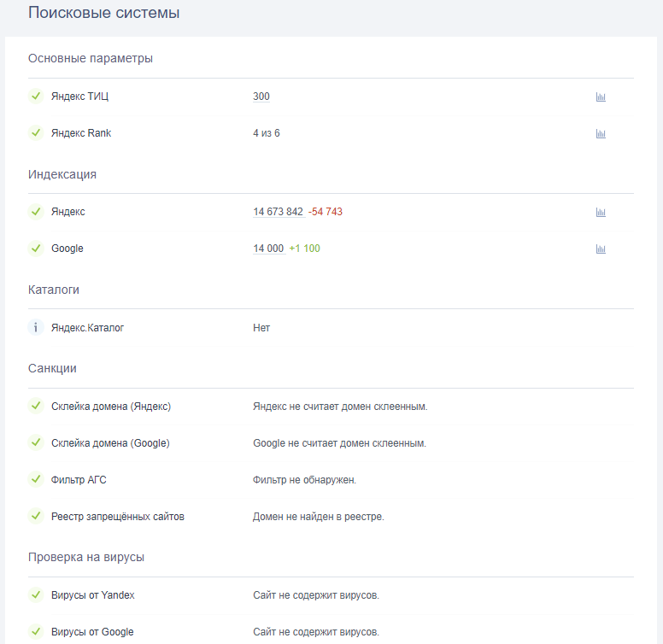Click the Яндекс Rank row label

[81, 133]
